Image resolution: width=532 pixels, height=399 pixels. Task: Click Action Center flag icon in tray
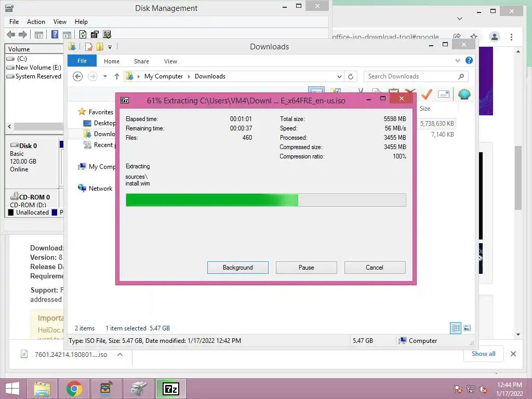[458, 389]
